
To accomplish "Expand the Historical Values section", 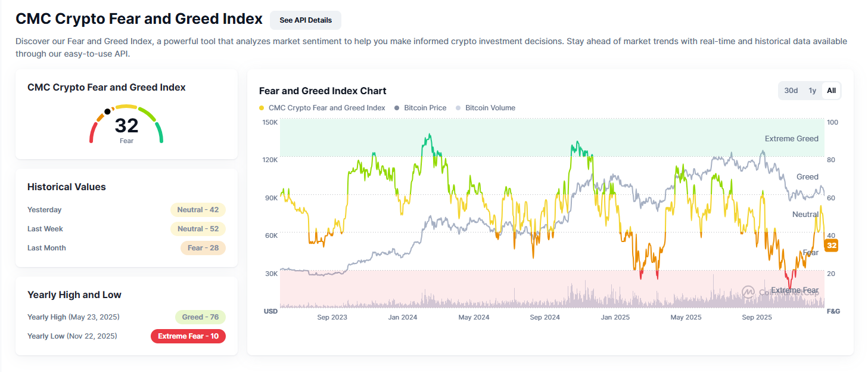I will (66, 187).
